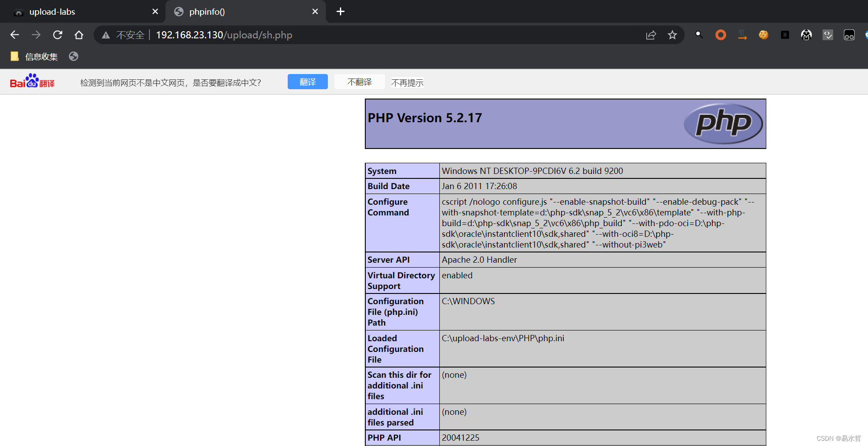Open the magnifier search extension
868x446 pixels.
click(x=699, y=34)
